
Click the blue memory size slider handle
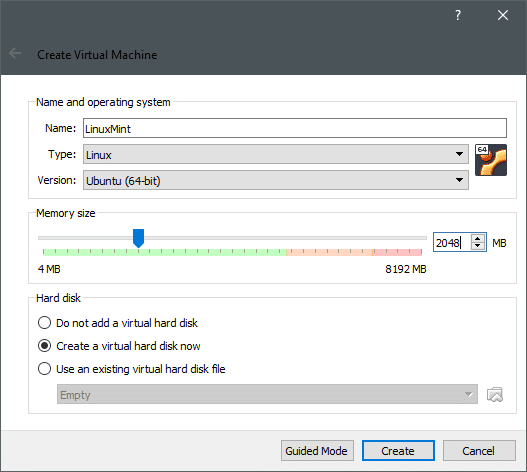coord(138,238)
